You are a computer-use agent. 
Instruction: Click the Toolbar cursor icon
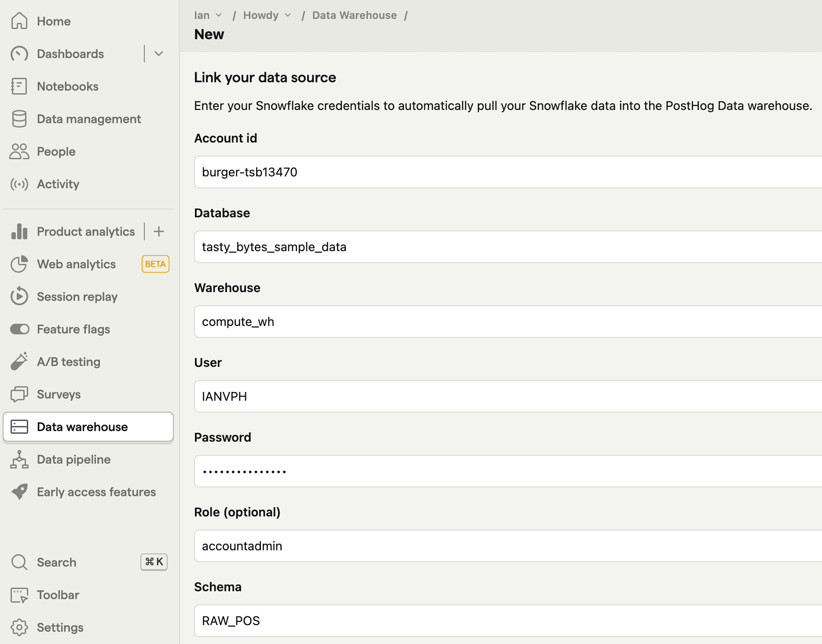click(19, 595)
